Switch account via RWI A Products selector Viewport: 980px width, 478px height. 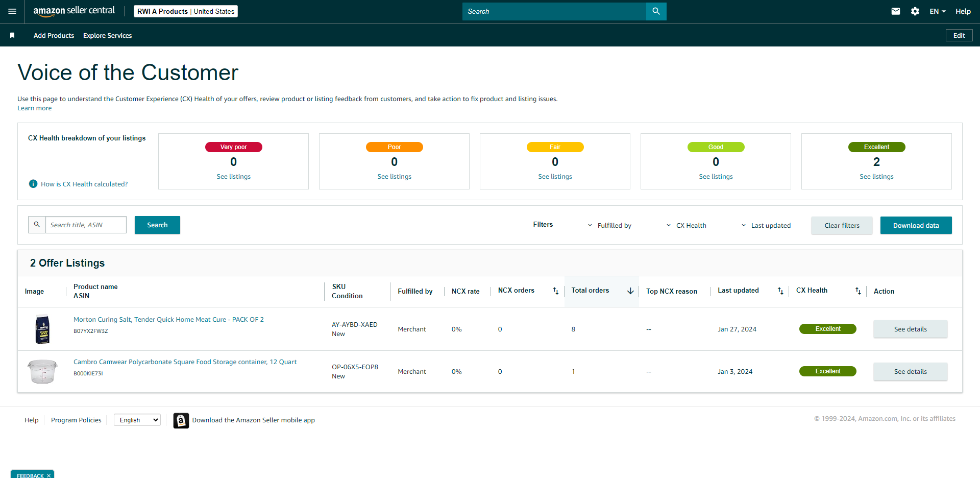pyautogui.click(x=186, y=11)
